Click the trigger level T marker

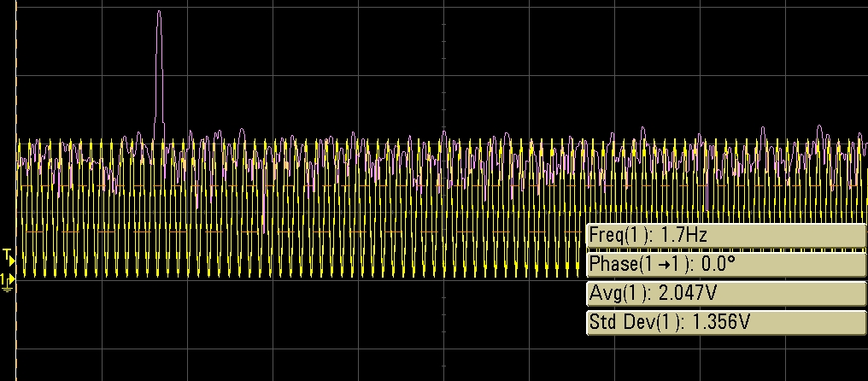click(9, 255)
